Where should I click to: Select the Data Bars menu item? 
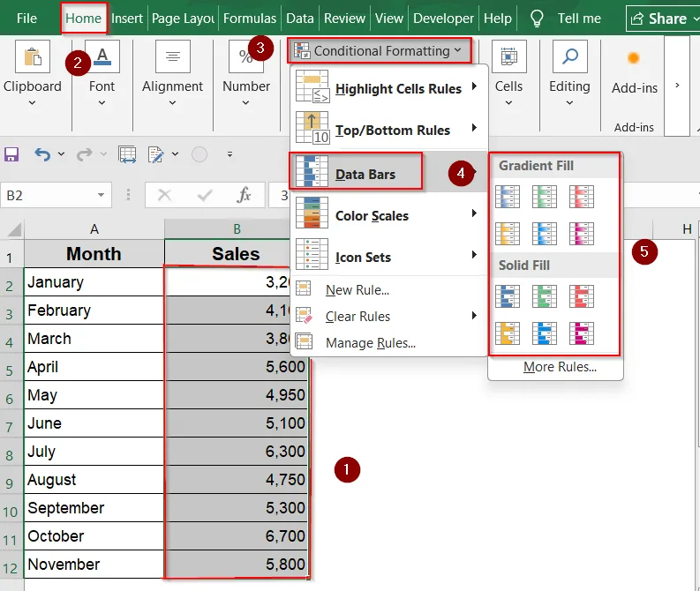pyautogui.click(x=388, y=172)
